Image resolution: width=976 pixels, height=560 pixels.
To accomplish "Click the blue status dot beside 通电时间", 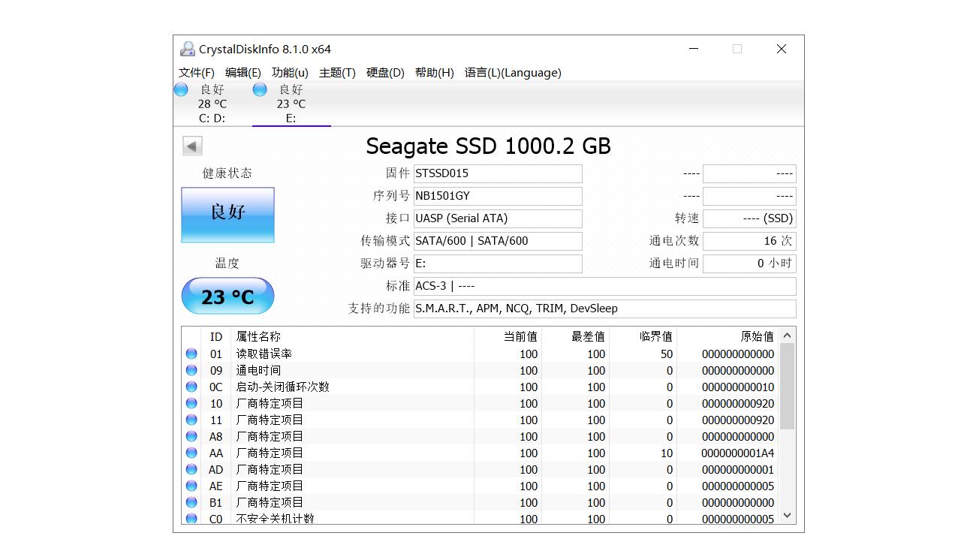I will click(191, 370).
